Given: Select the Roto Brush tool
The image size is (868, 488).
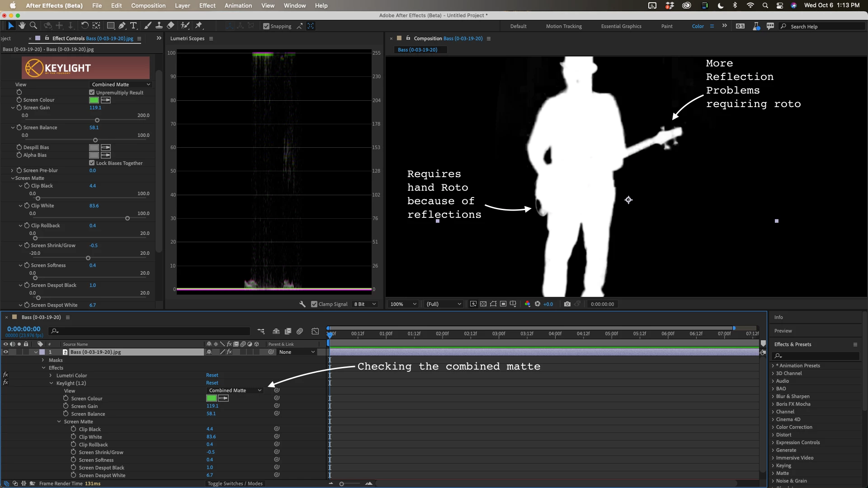Looking at the screenshot, I should (x=185, y=26).
